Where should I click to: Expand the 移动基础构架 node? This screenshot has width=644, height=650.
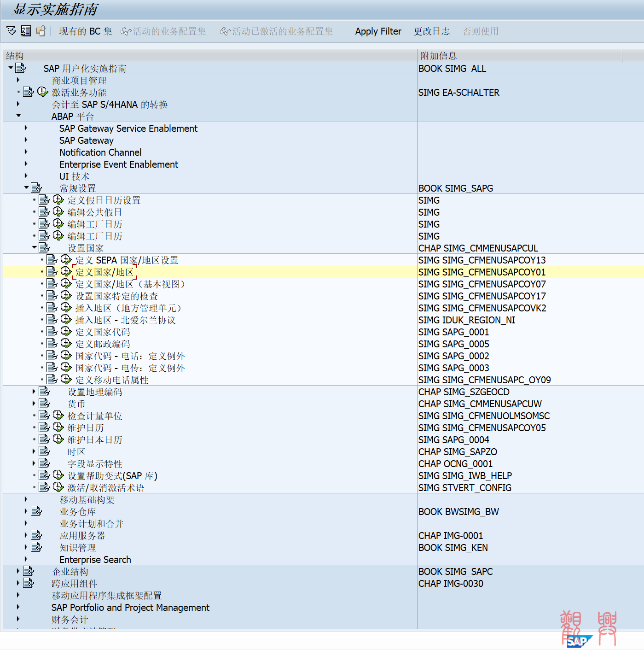[x=26, y=499]
